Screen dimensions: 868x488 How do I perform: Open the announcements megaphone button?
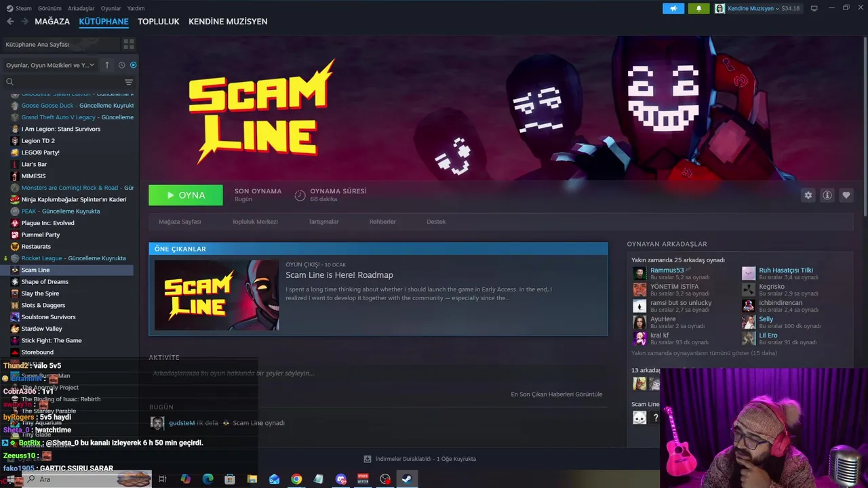(673, 8)
